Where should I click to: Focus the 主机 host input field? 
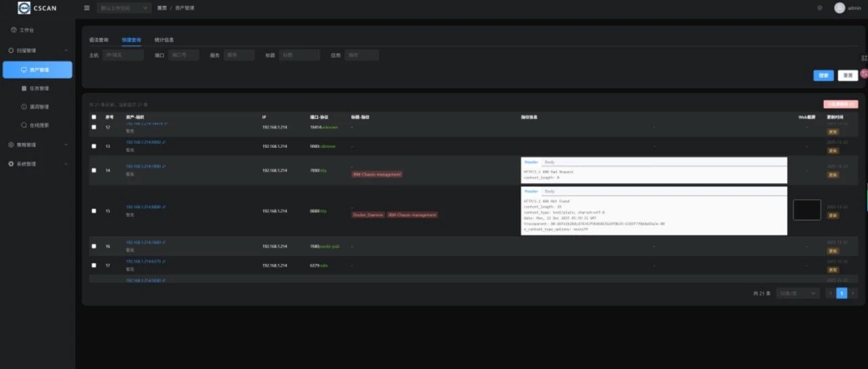point(123,55)
